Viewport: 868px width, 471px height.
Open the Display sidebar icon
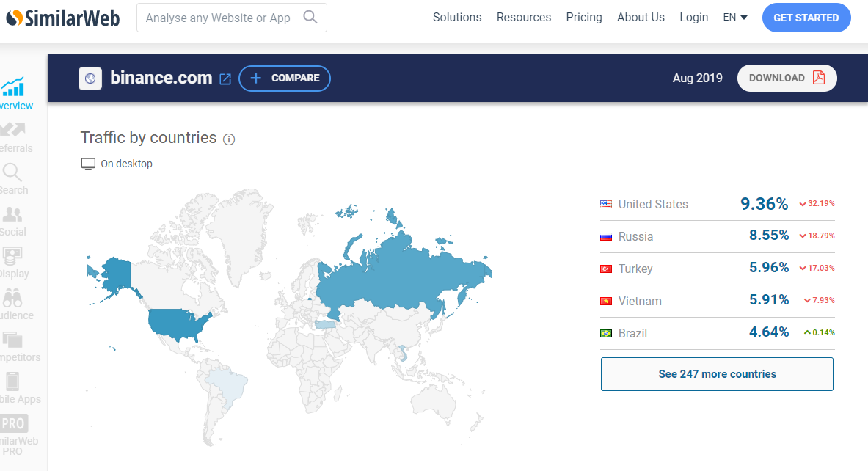click(12, 256)
